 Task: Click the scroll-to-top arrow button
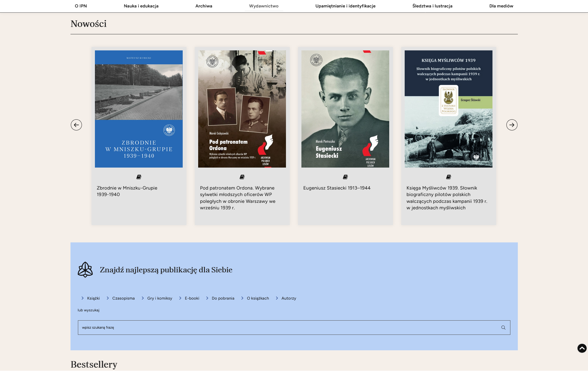(582, 348)
